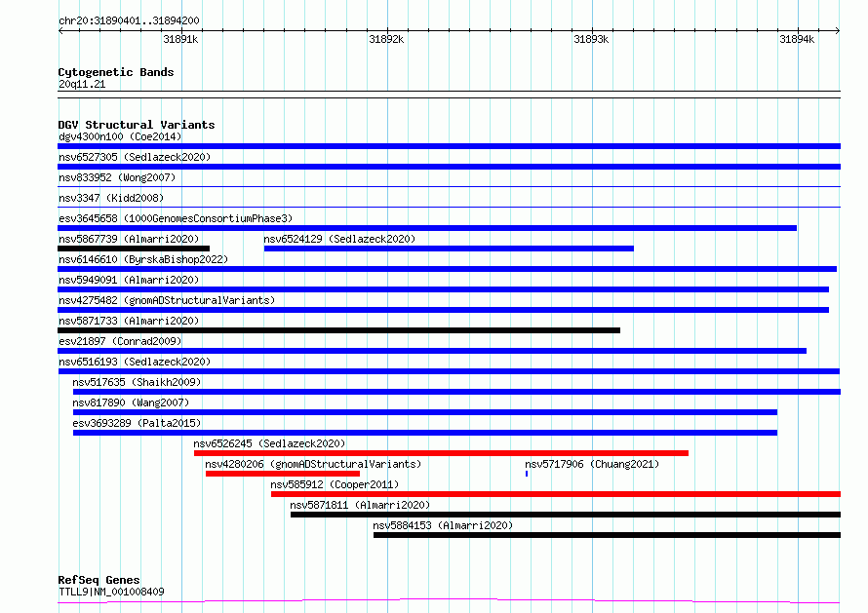Click the nsv6524129 (Sedlazeck2020) label
Image resolution: width=868 pixels, height=613 pixels.
click(339, 239)
